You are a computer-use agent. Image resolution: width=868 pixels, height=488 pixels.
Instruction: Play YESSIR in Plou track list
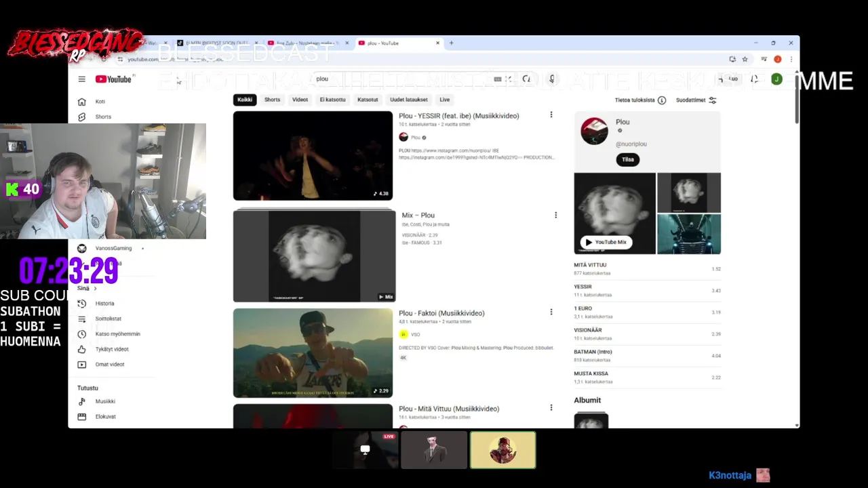647,291
